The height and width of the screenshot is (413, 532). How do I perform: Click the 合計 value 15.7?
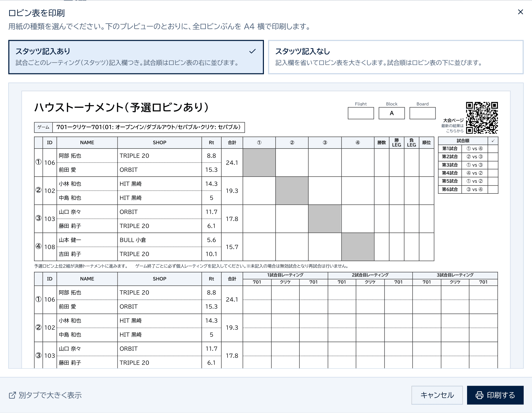coord(232,247)
